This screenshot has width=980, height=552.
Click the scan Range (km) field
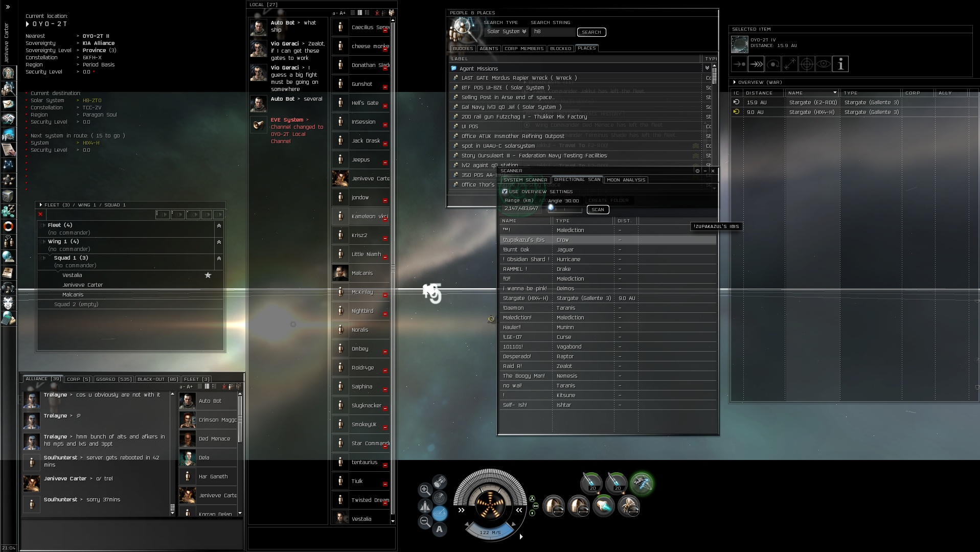tap(521, 209)
